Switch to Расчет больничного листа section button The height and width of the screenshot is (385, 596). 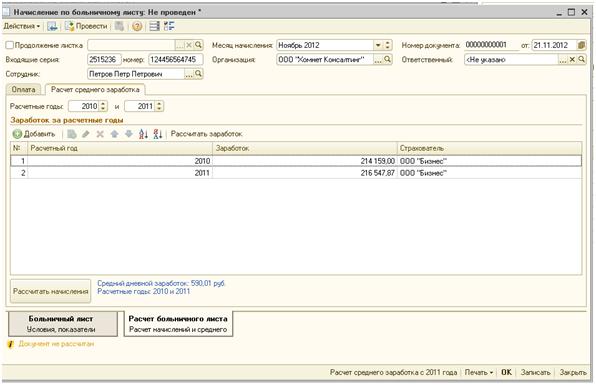tap(178, 324)
